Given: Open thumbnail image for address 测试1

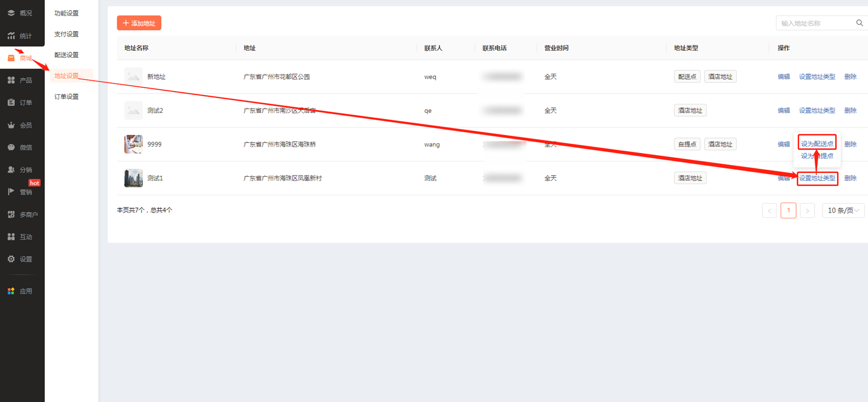Looking at the screenshot, I should coord(133,178).
